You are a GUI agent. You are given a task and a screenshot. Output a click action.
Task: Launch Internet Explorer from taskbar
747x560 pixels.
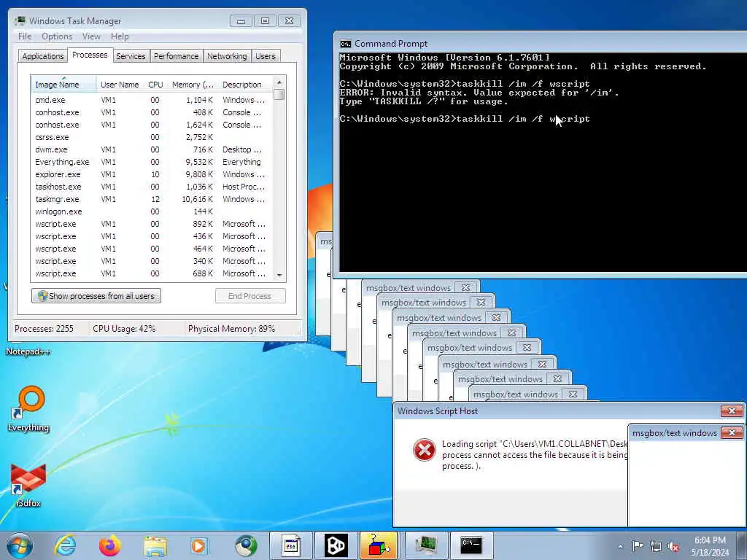[x=65, y=545]
